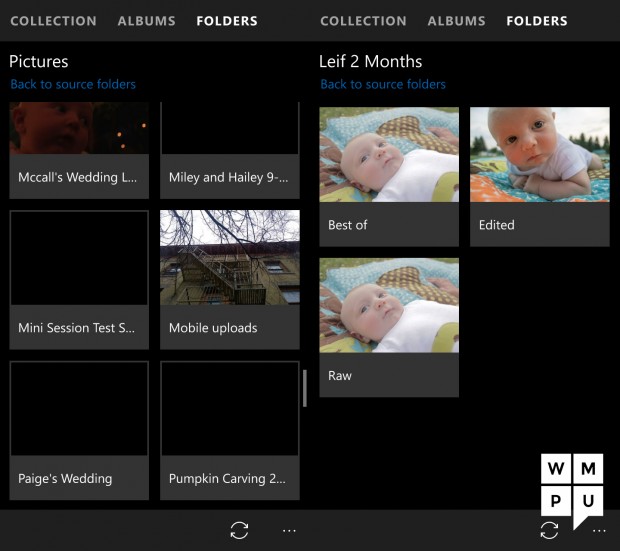Open more options ellipsis in left screen
The width and height of the screenshot is (620, 551).
coord(289,531)
